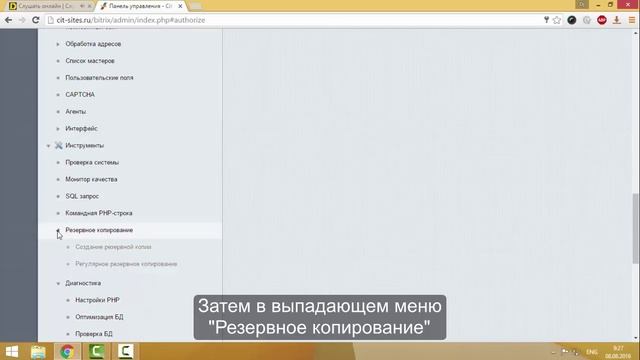Click scrollbar up arrow
This screenshot has height=360, width=640.
click(636, 32)
